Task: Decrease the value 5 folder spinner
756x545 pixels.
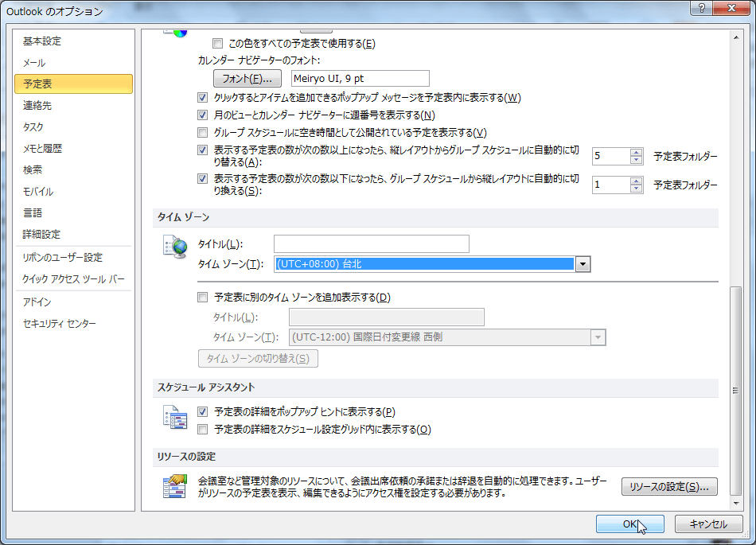Action: (636, 160)
